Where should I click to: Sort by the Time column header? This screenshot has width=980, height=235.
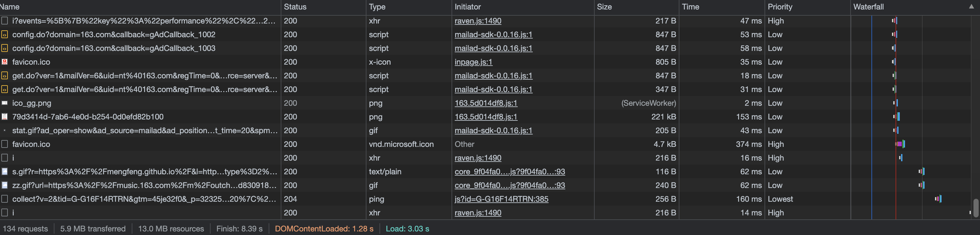coord(690,7)
